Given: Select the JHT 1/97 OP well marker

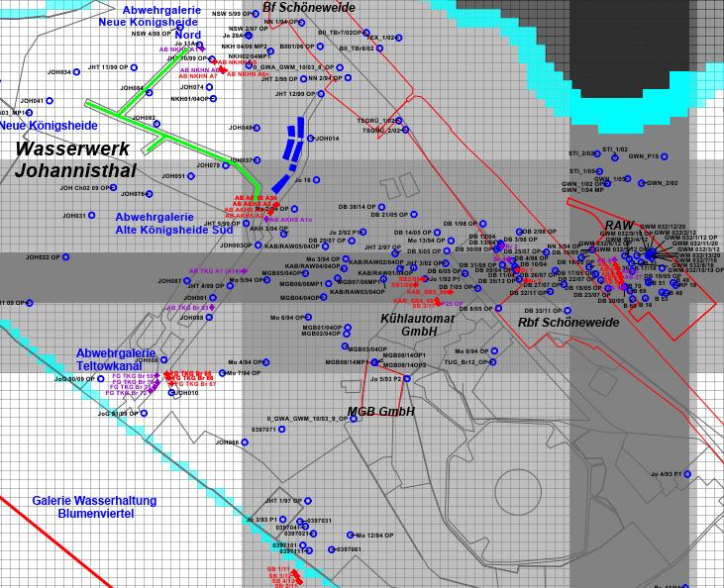Looking at the screenshot, I should tap(308, 501).
